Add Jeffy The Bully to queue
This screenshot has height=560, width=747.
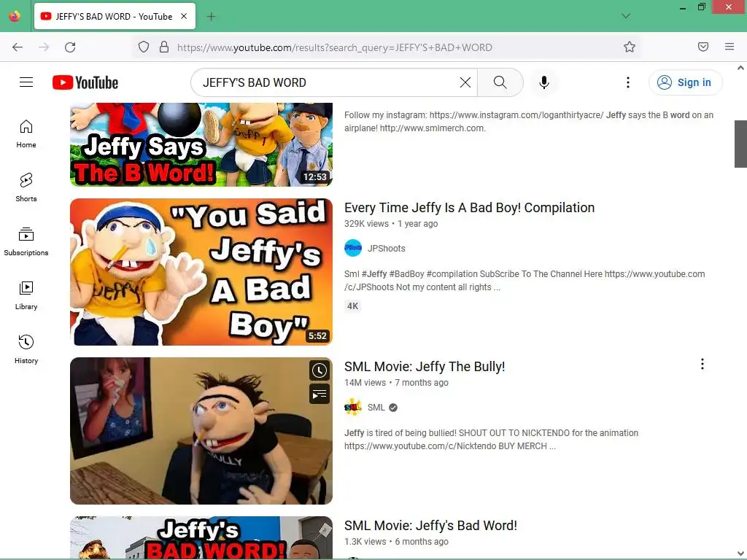point(320,394)
